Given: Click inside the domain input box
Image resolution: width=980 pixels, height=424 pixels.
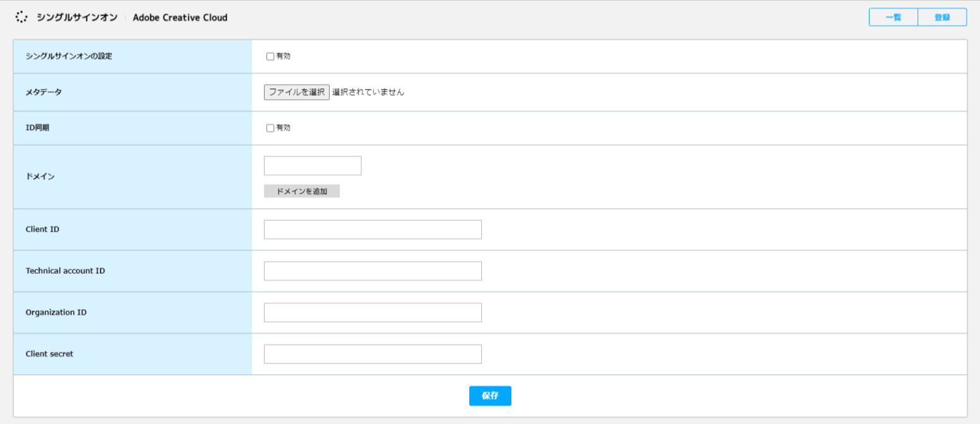Looking at the screenshot, I should click(x=312, y=165).
